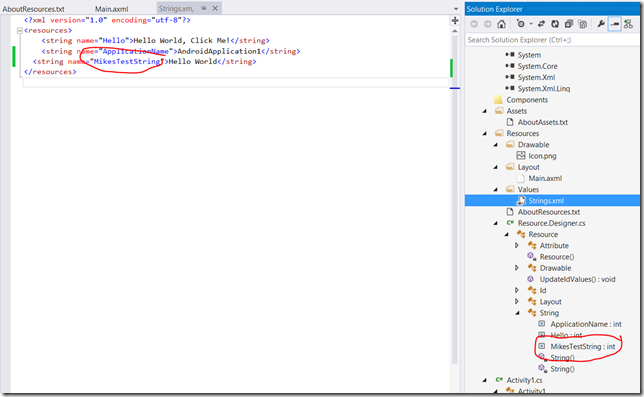The height and width of the screenshot is (397, 644).
Task: Expand the Id class node
Action: 517,290
